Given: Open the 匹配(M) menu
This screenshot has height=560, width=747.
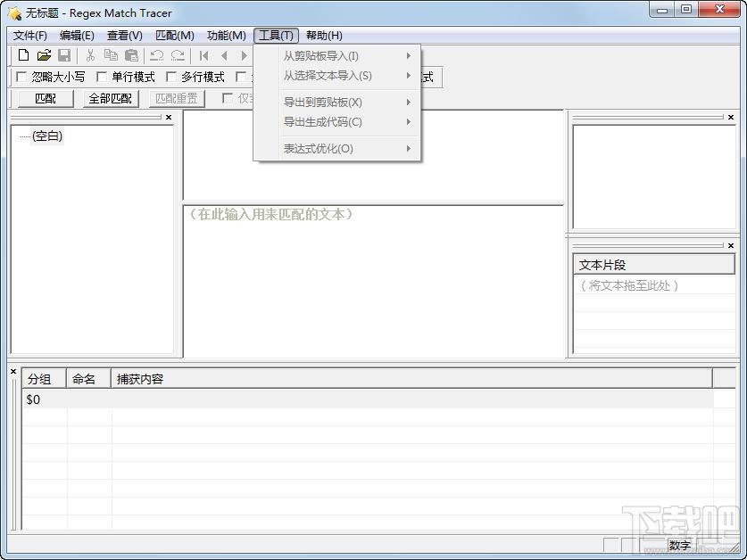Looking at the screenshot, I should pos(175,36).
